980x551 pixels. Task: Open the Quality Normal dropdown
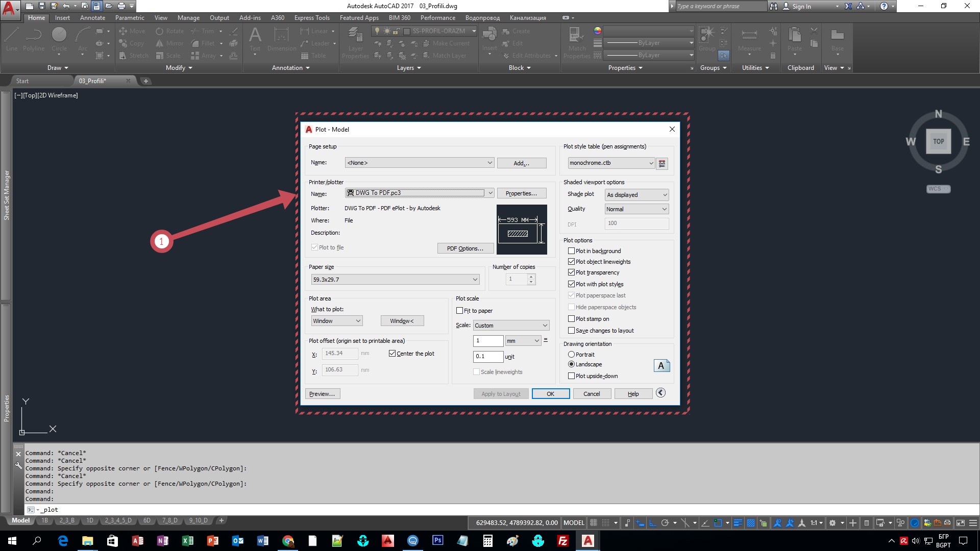[x=636, y=209]
